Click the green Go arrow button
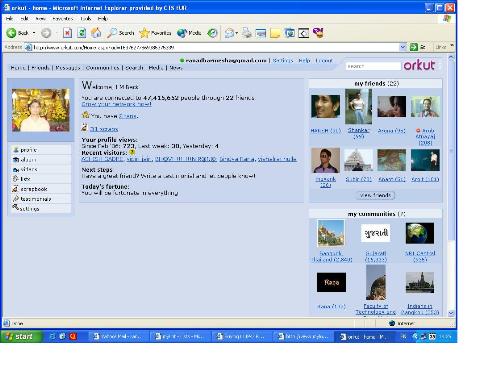Viewport: 500px width, 375px height. (x=414, y=47)
